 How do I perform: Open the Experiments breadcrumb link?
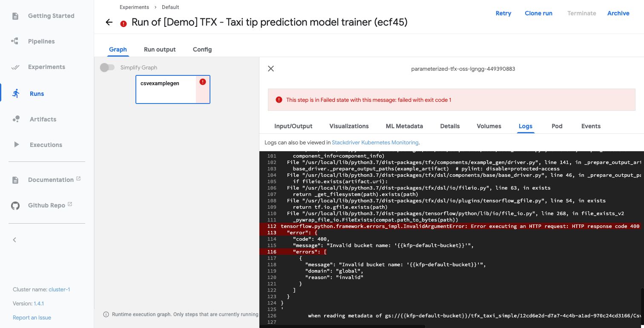134,7
